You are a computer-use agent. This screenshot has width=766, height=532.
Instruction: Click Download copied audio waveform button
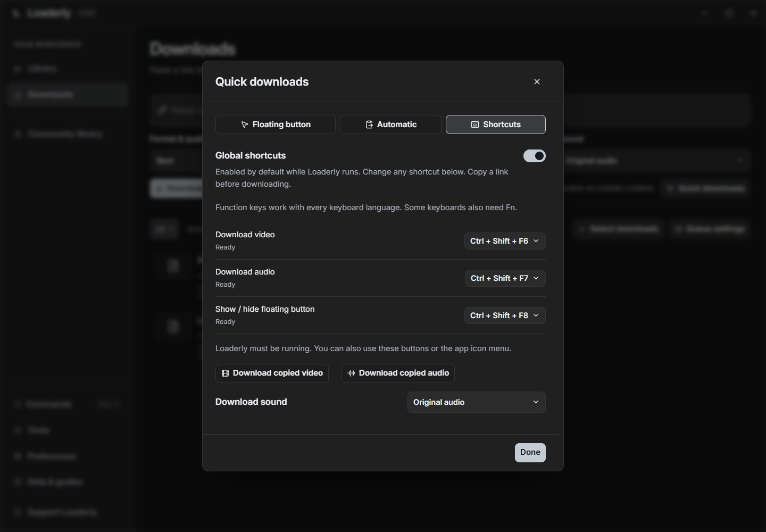pyautogui.click(x=398, y=373)
